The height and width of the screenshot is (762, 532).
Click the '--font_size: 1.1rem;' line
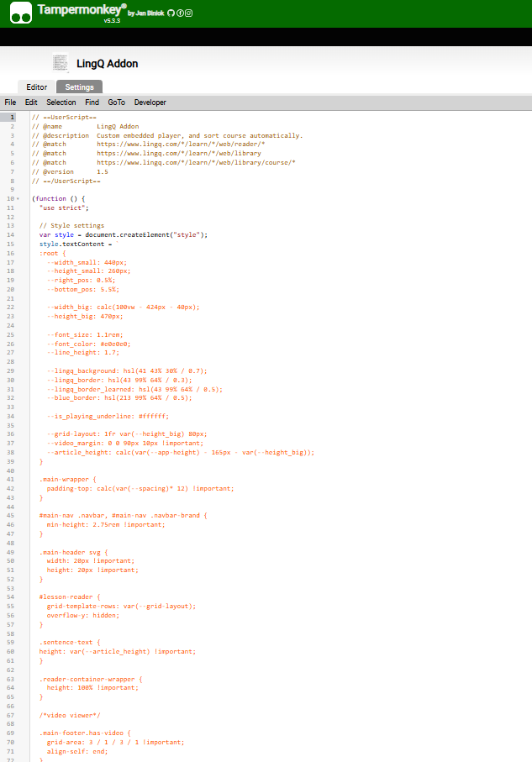85,335
